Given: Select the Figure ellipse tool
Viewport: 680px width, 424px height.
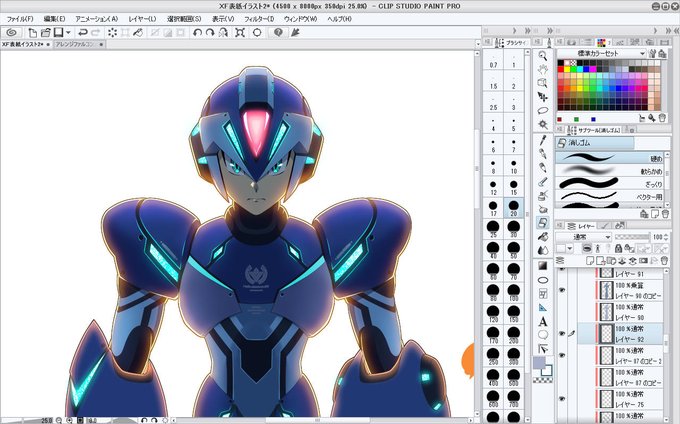Looking at the screenshot, I should [543, 280].
